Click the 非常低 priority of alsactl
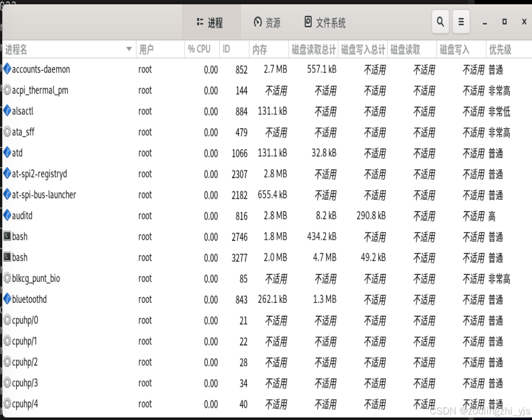The image size is (532, 420). (499, 111)
